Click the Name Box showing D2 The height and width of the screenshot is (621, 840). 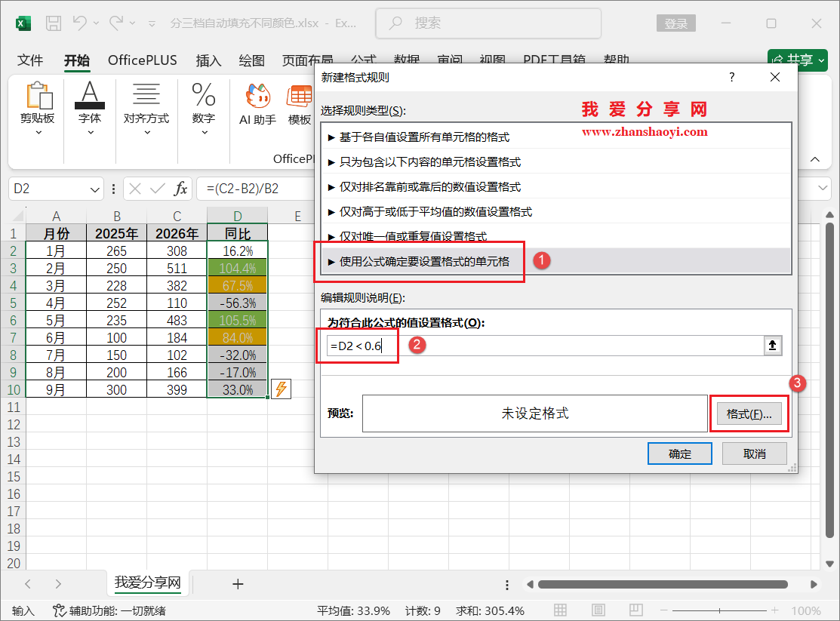[48, 189]
